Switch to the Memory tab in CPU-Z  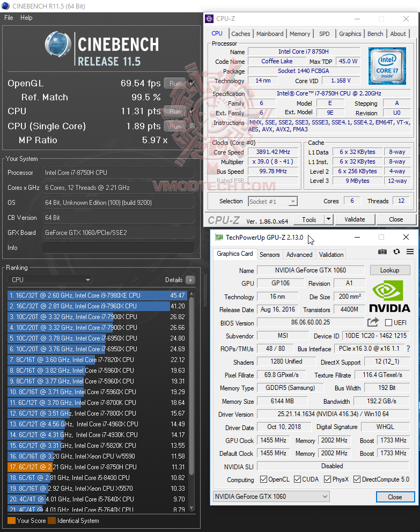(300, 34)
